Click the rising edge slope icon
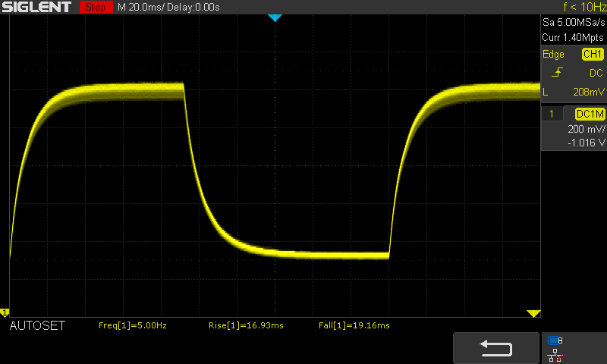The width and height of the screenshot is (607, 364). pos(557,72)
